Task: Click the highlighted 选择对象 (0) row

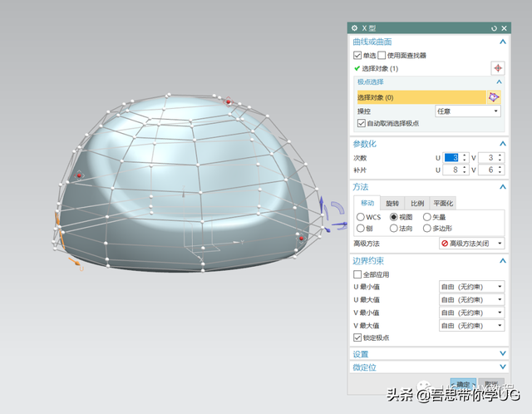Action: point(421,97)
